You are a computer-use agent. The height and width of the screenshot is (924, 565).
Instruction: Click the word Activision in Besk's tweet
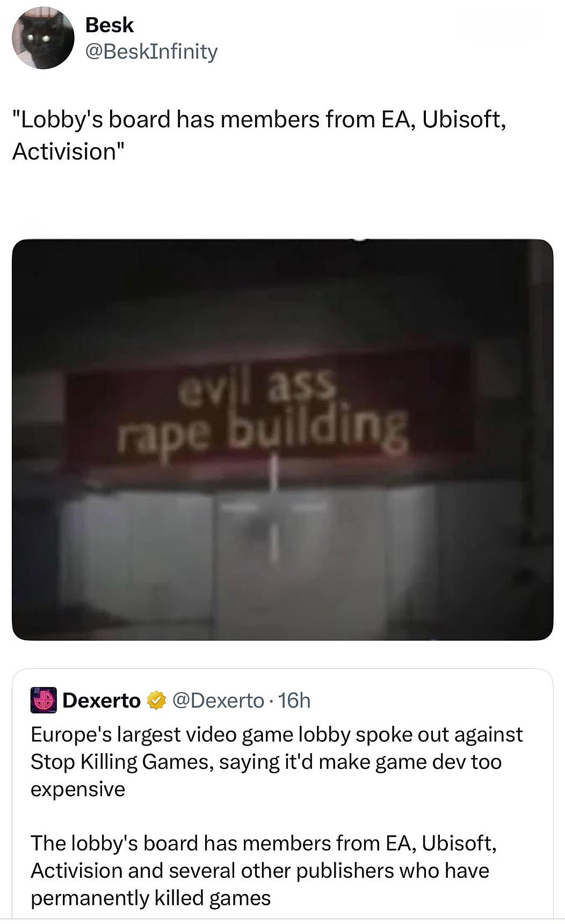(64, 151)
